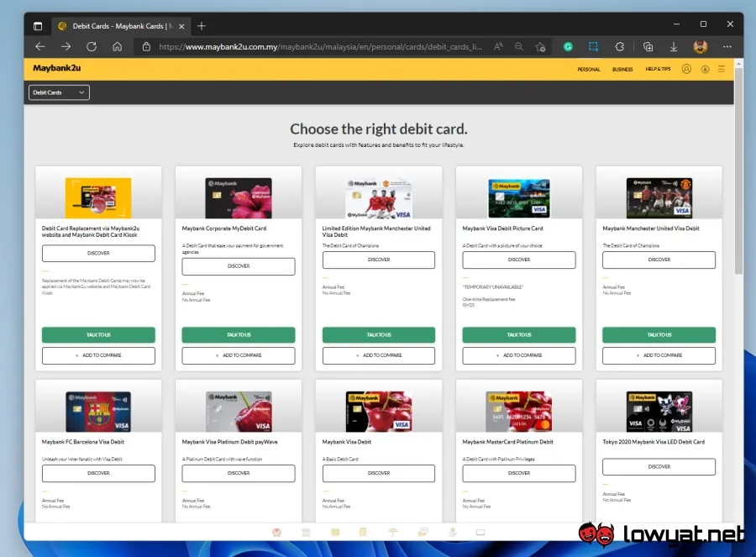This screenshot has height=557, width=756.
Task: Open the Grammarly extension
Action: point(568,47)
